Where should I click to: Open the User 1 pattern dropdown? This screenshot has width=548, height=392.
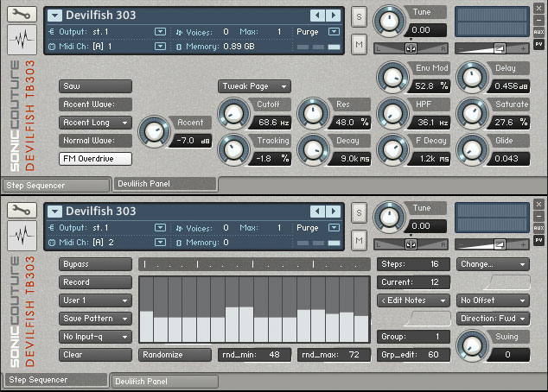tap(95, 300)
